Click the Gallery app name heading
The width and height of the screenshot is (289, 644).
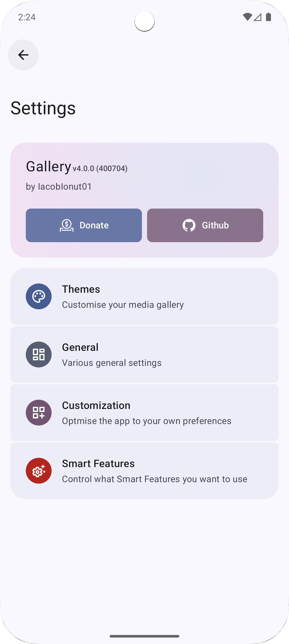click(x=48, y=167)
